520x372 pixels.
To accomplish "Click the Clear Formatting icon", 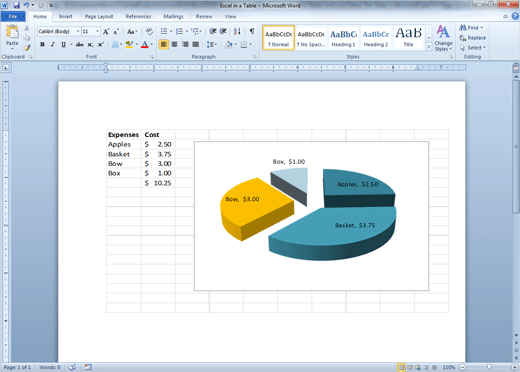I will tap(149, 31).
